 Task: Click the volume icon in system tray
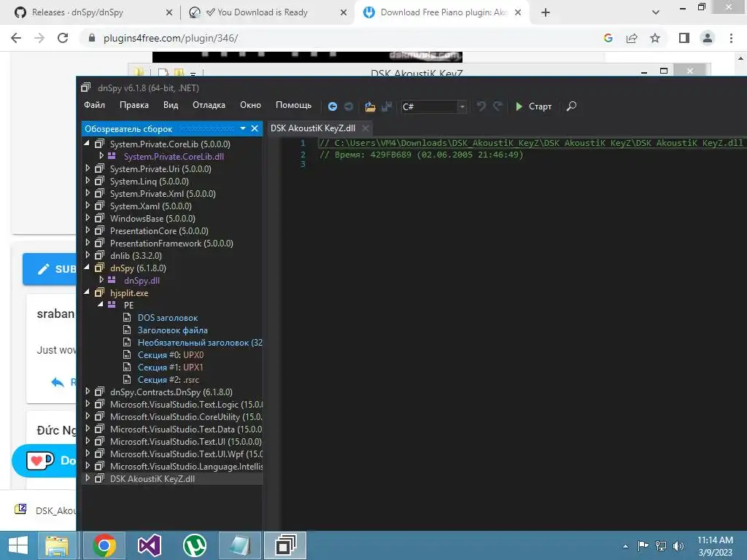click(678, 545)
